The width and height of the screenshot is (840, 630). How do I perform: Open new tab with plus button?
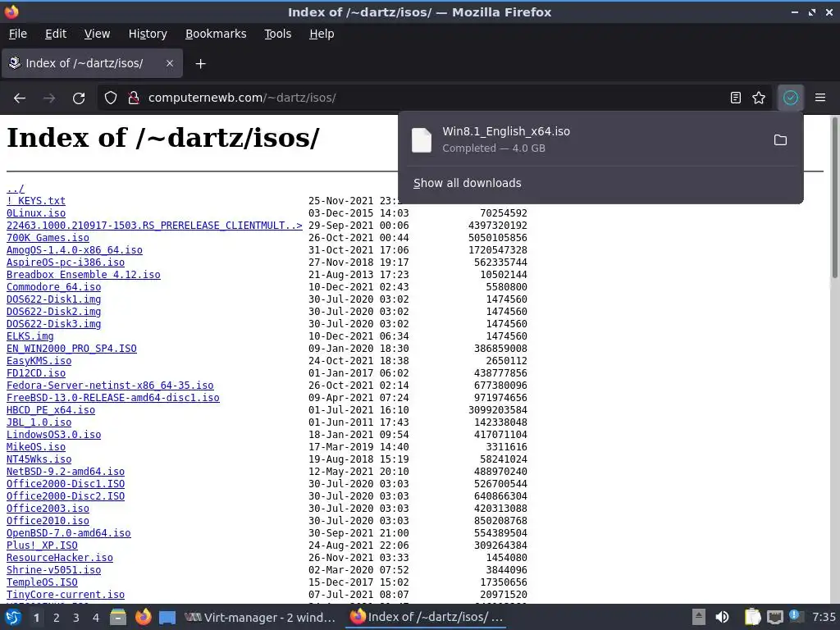click(x=200, y=64)
